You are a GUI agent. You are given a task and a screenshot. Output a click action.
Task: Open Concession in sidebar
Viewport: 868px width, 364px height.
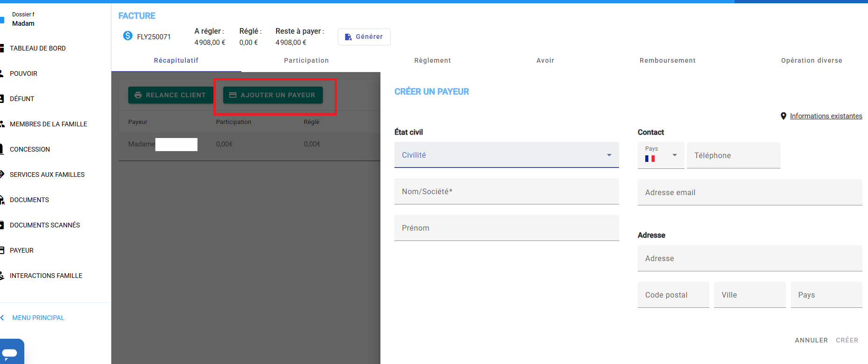[29, 149]
